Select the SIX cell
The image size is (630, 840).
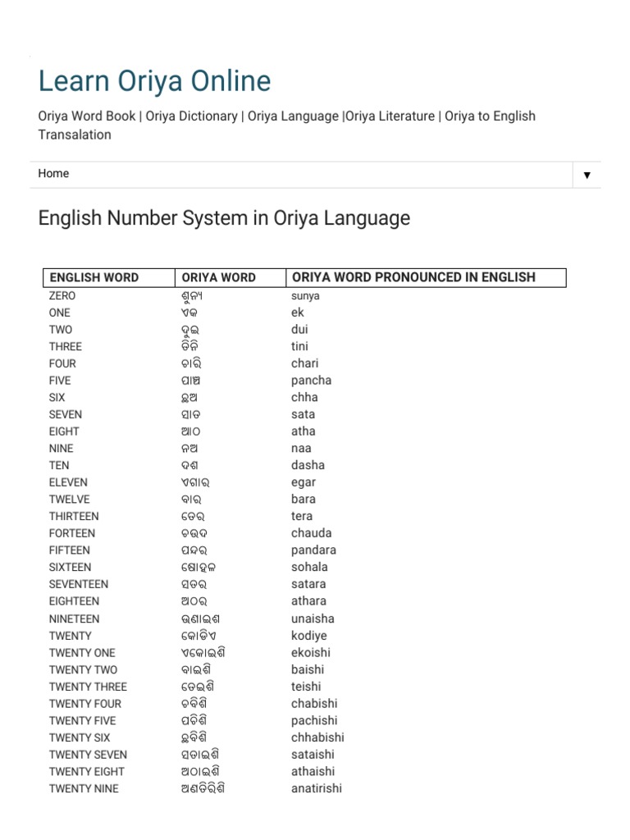tap(57, 398)
